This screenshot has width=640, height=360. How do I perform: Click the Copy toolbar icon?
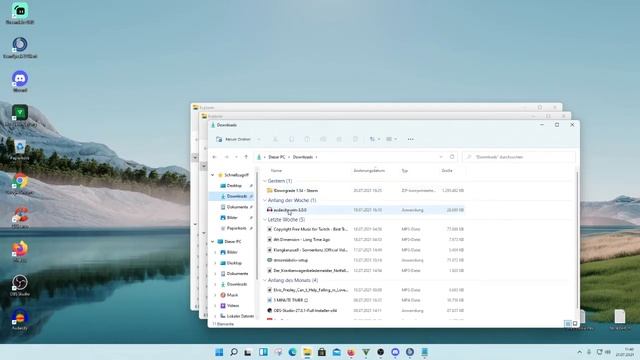tap(291, 139)
